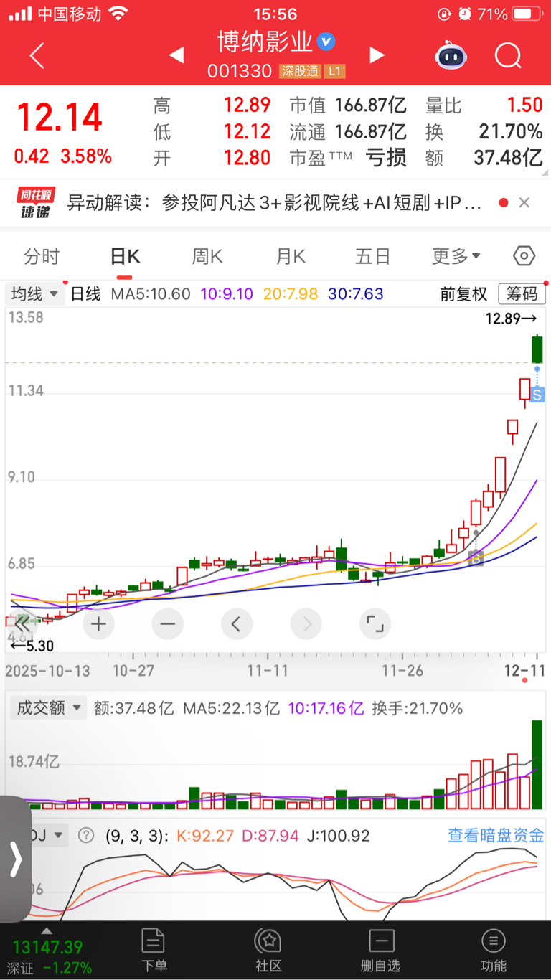The image size is (551, 980).
Task: Tap the stock code 001330
Action: pyautogui.click(x=240, y=71)
